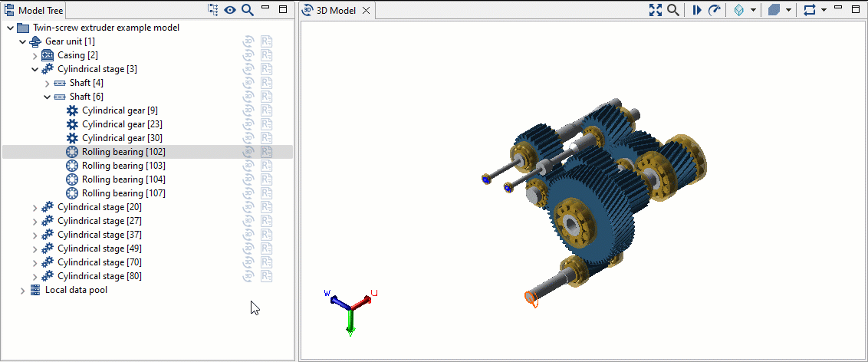Select Rolling bearing [103] item
The height and width of the screenshot is (362, 868).
[124, 166]
